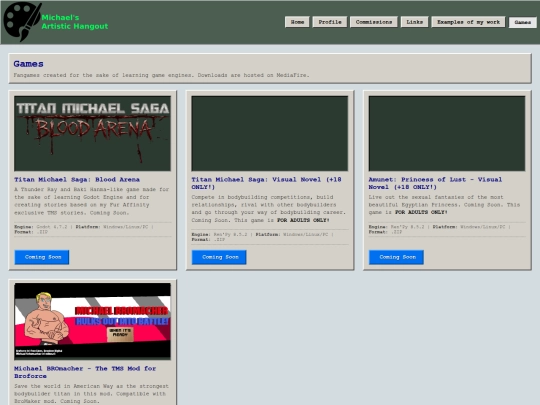Screen dimensions: 540x405
Task: Open the Profile page
Action: [x=330, y=22]
